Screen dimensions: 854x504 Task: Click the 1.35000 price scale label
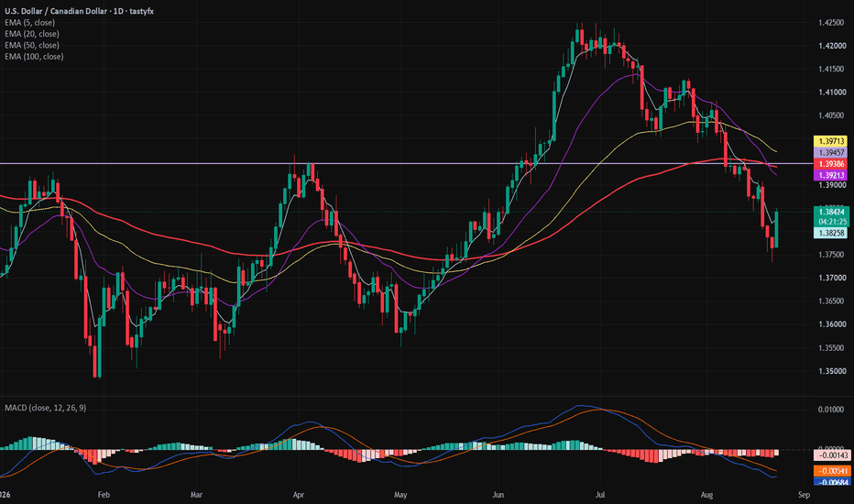832,371
